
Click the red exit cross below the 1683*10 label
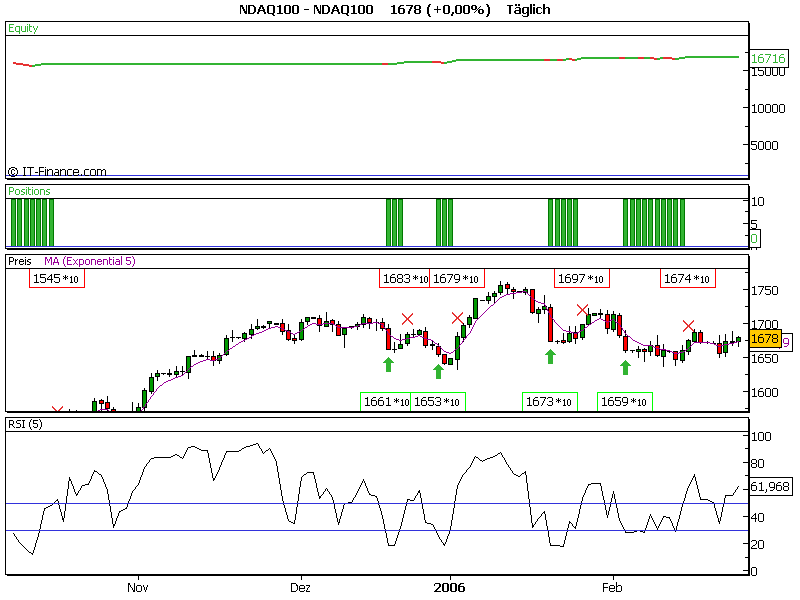click(407, 319)
